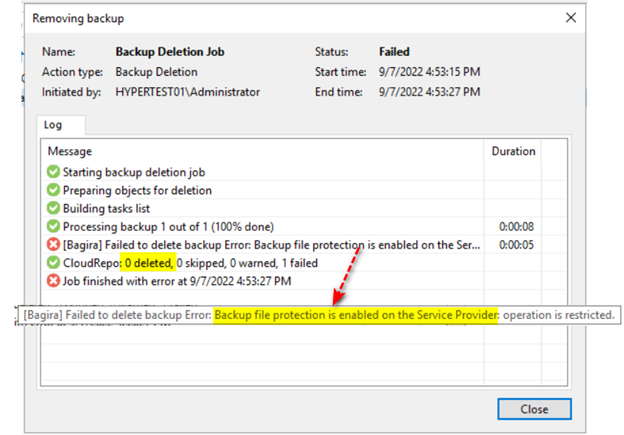Click success icon beside Starting backup deletion job
624x435 pixels.
pyautogui.click(x=53, y=172)
